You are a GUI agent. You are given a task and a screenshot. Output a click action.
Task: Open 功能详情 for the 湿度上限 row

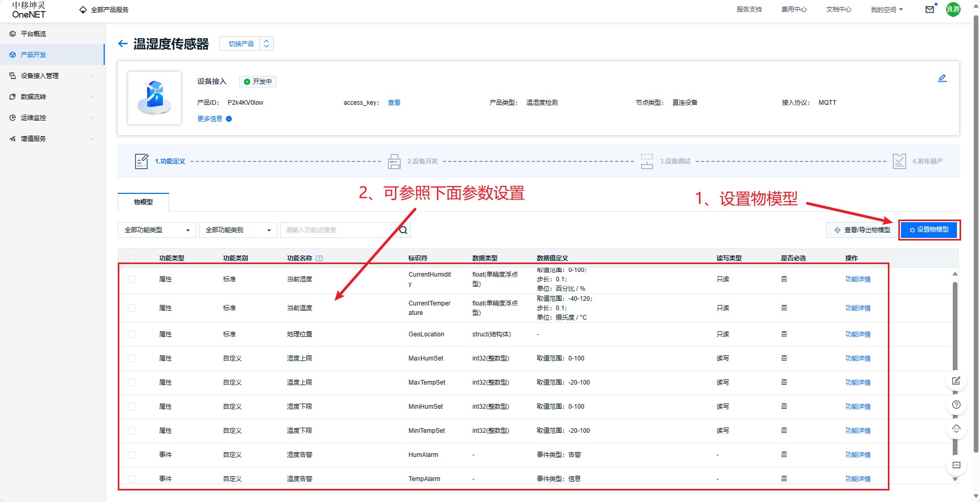857,358
